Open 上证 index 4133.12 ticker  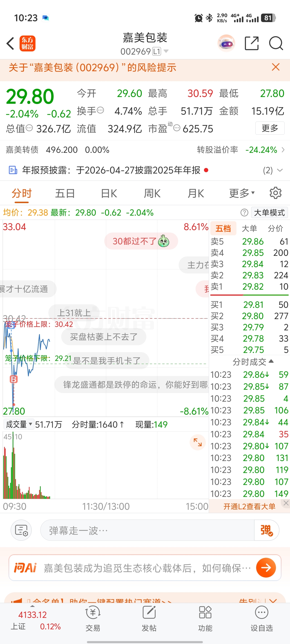click(36, 621)
